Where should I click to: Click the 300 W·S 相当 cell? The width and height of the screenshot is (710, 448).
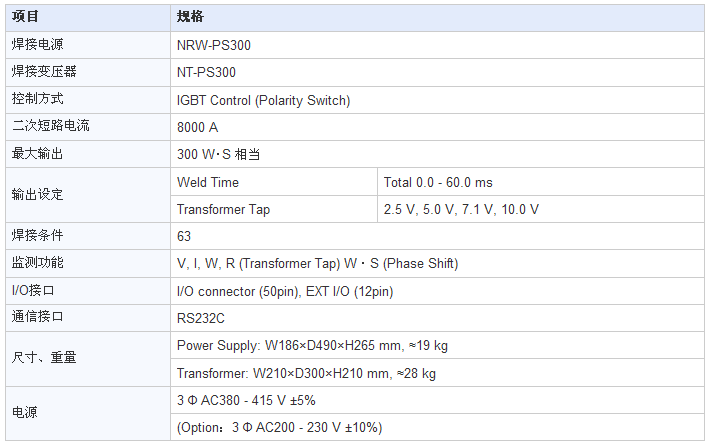coord(218,154)
